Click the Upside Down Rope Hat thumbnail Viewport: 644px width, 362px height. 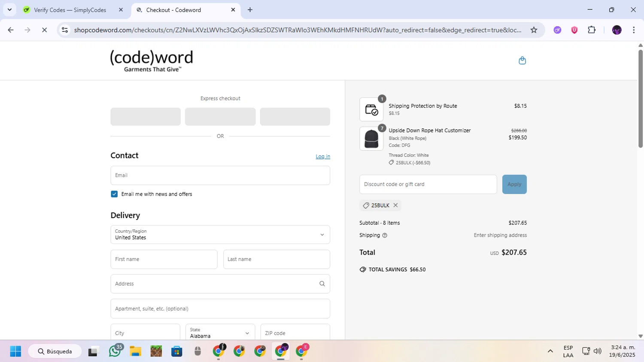click(x=371, y=139)
